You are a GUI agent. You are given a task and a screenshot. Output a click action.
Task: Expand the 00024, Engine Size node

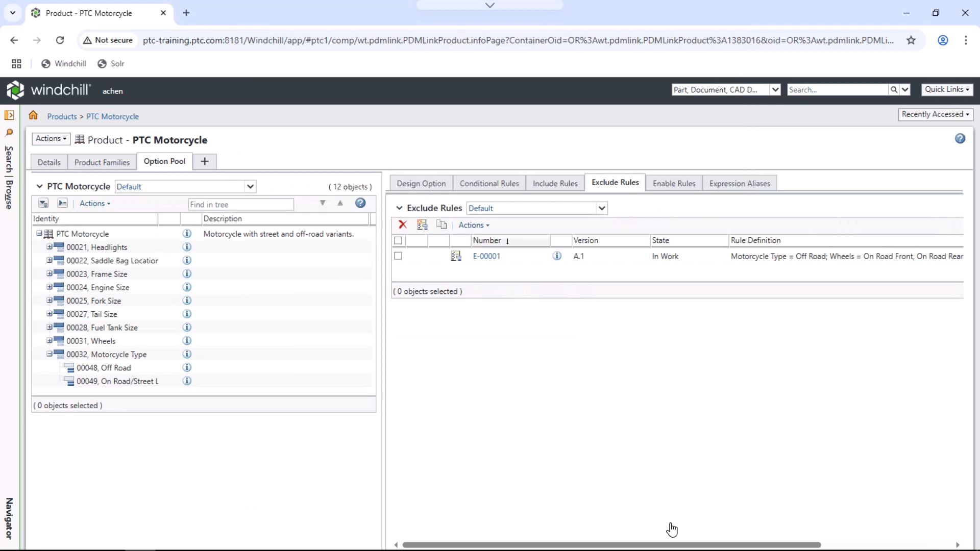[50, 287]
